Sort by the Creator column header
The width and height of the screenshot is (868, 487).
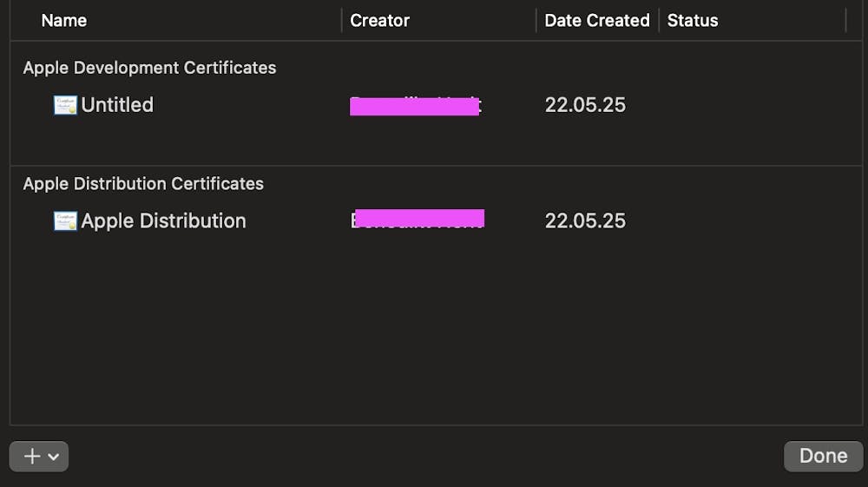tap(379, 20)
